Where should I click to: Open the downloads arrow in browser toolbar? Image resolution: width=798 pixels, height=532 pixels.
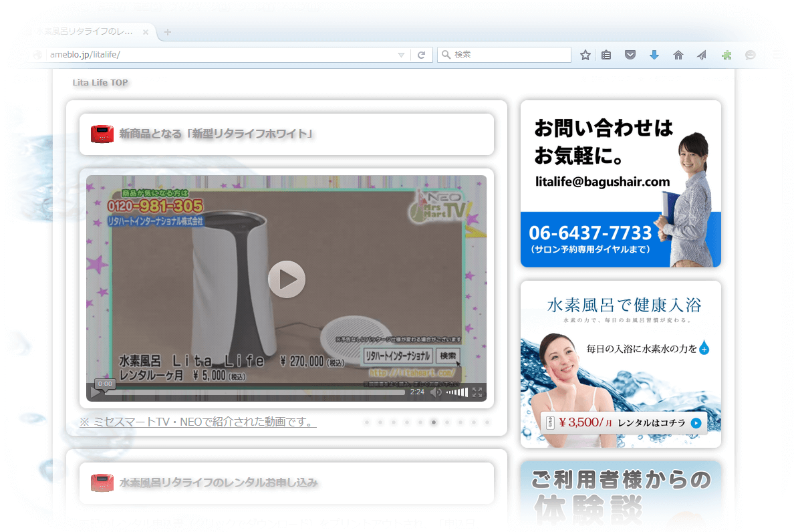654,55
